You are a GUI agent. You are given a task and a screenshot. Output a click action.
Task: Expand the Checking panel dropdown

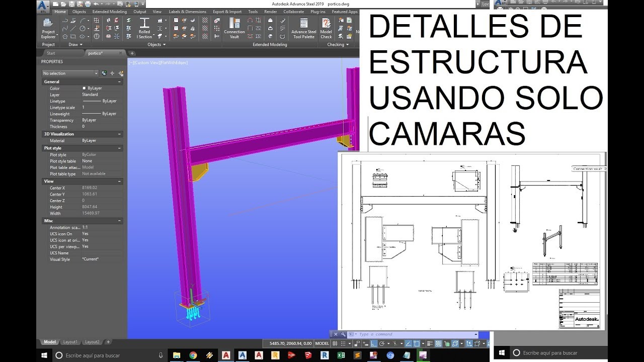[338, 45]
